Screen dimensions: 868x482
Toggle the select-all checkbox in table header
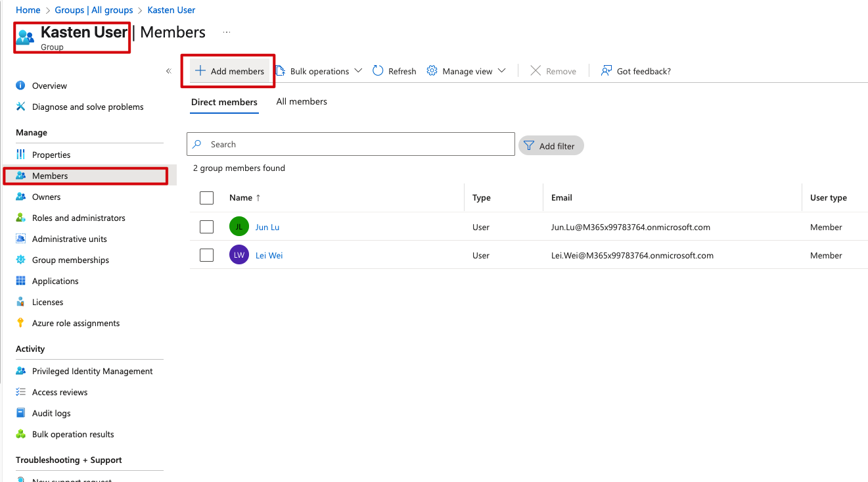coord(206,197)
